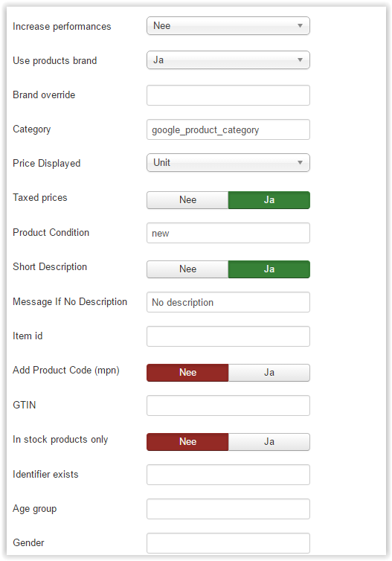
Task: Click the Message If No Description field
Action: [228, 302]
